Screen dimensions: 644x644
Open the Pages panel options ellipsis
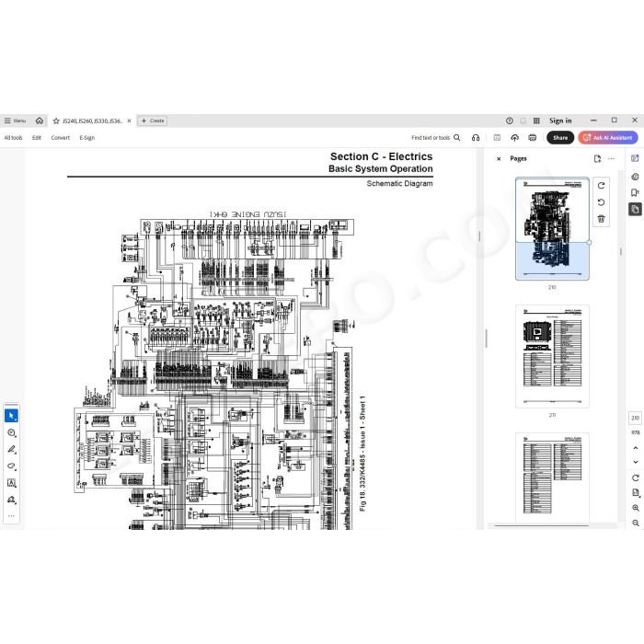tap(611, 158)
